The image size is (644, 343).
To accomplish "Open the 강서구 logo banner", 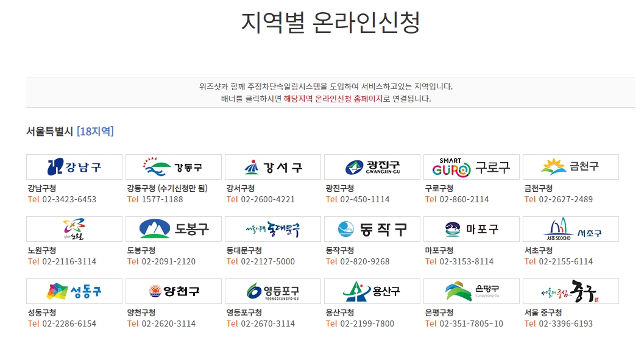I will pos(273,167).
